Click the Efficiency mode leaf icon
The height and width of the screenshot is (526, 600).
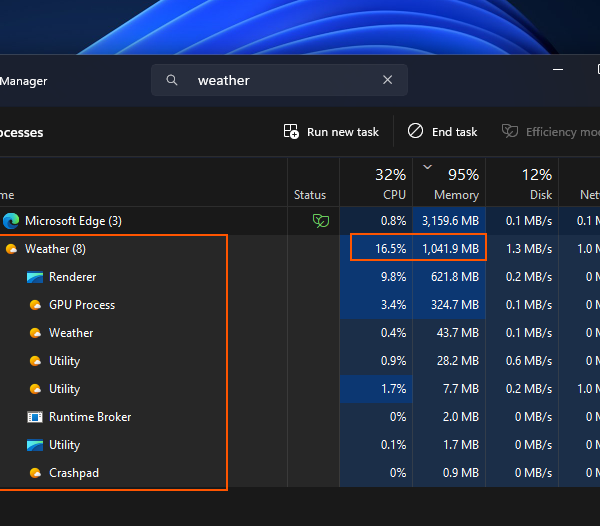tap(510, 131)
